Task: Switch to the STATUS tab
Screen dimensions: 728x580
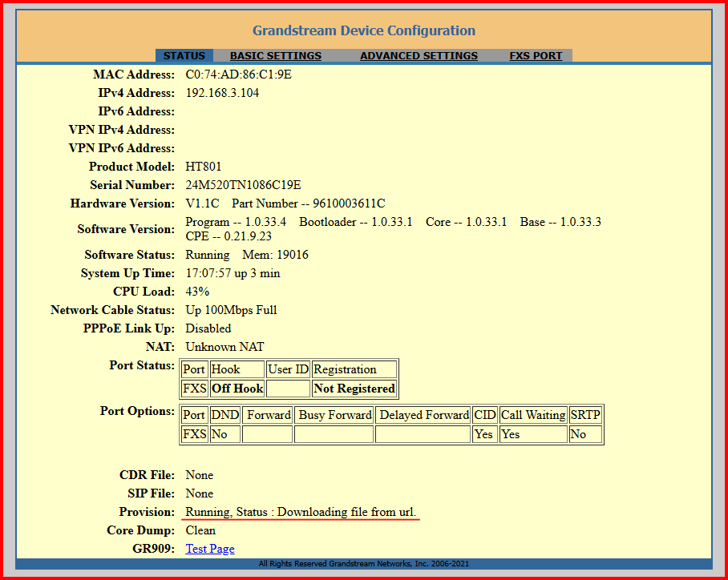Action: coord(184,56)
